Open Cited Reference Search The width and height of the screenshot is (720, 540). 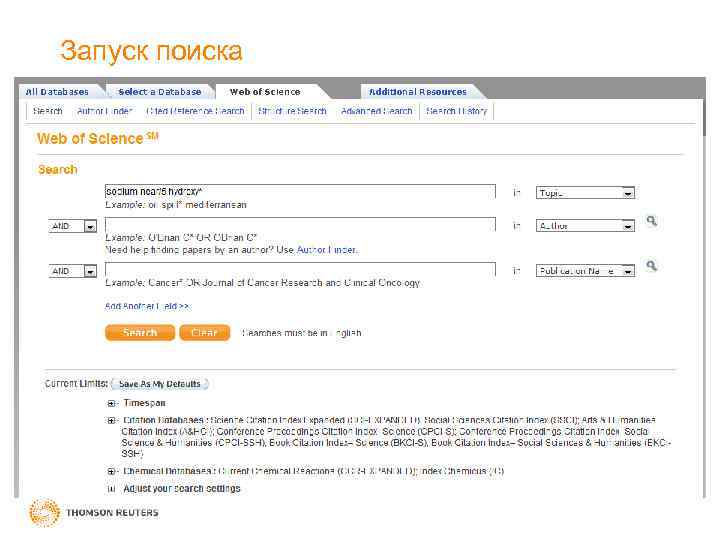point(195,111)
